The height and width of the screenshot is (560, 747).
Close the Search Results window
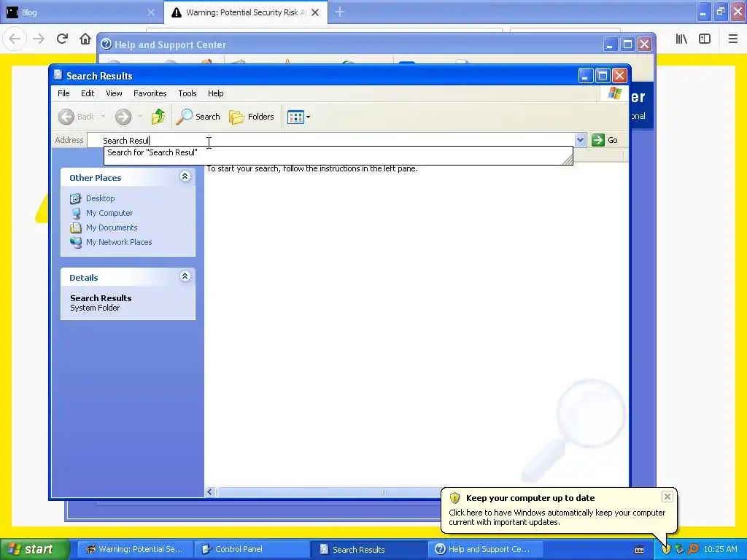coord(619,75)
